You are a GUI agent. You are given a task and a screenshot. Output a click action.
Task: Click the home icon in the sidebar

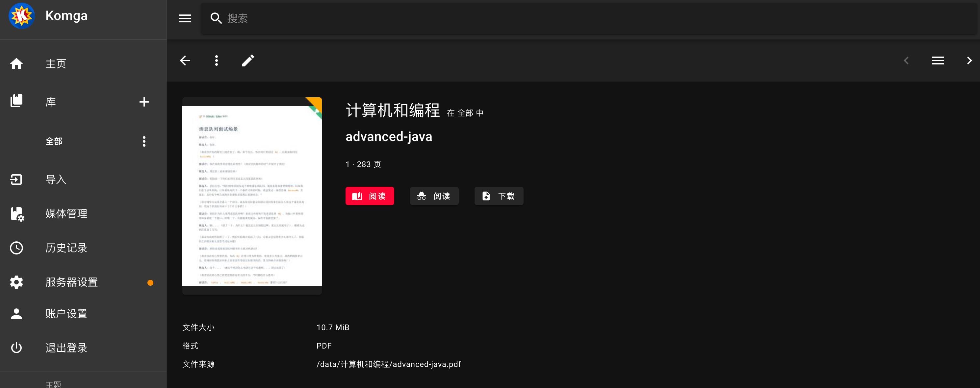pos(16,63)
